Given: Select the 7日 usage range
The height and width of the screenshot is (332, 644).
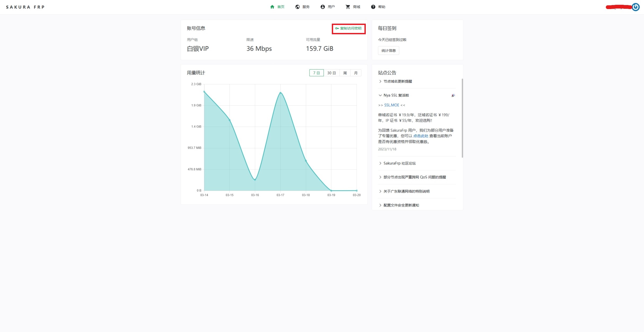Looking at the screenshot, I should (316, 73).
